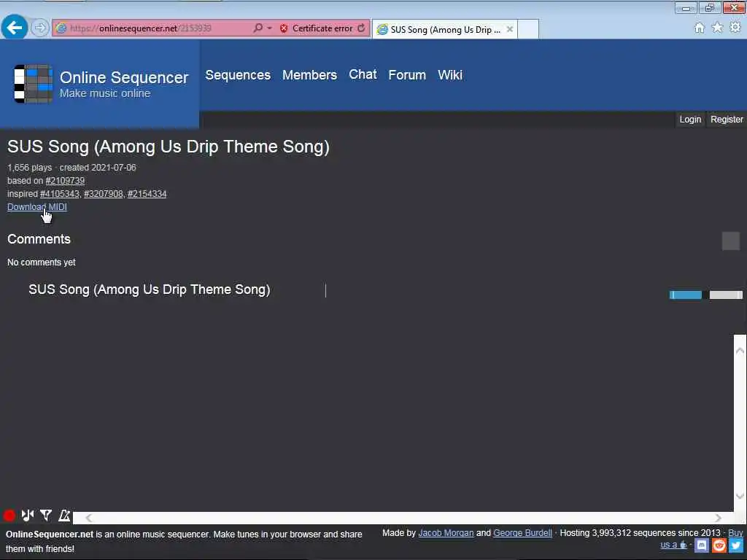Click the gray slider bar in the sequencer
Screen dimensions: 747x560
(x=726, y=295)
